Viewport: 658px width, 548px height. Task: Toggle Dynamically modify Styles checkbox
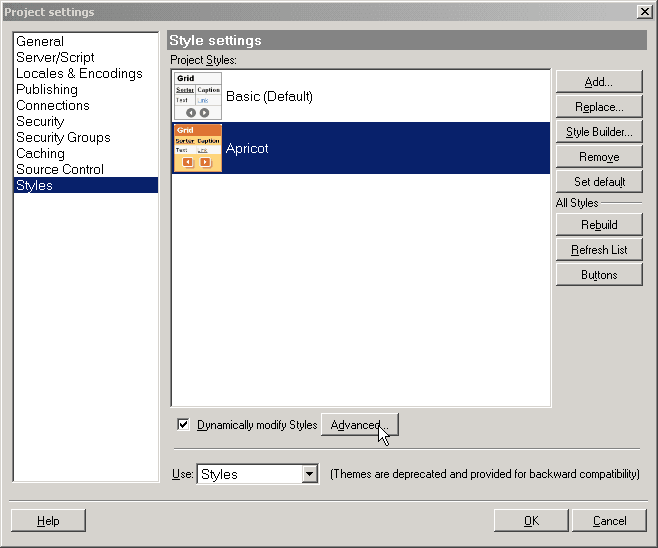183,425
